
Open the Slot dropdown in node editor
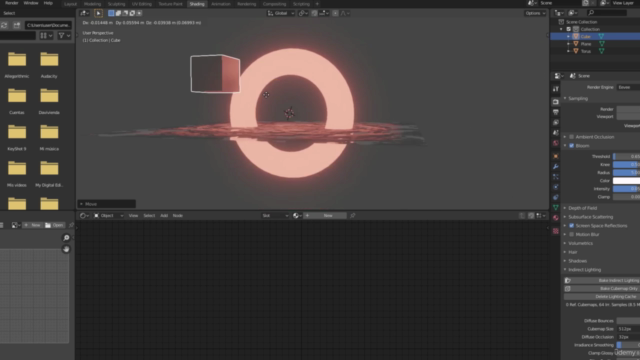(275, 216)
